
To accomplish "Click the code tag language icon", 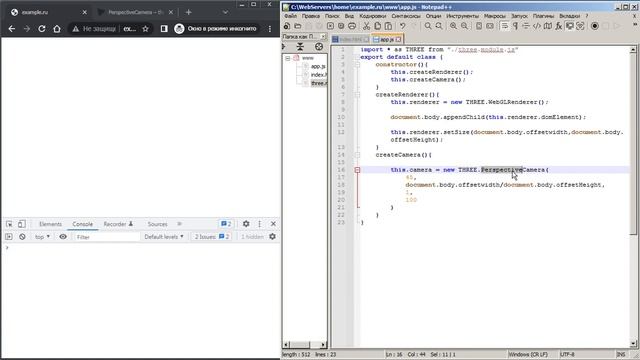I will click(x=537, y=26).
